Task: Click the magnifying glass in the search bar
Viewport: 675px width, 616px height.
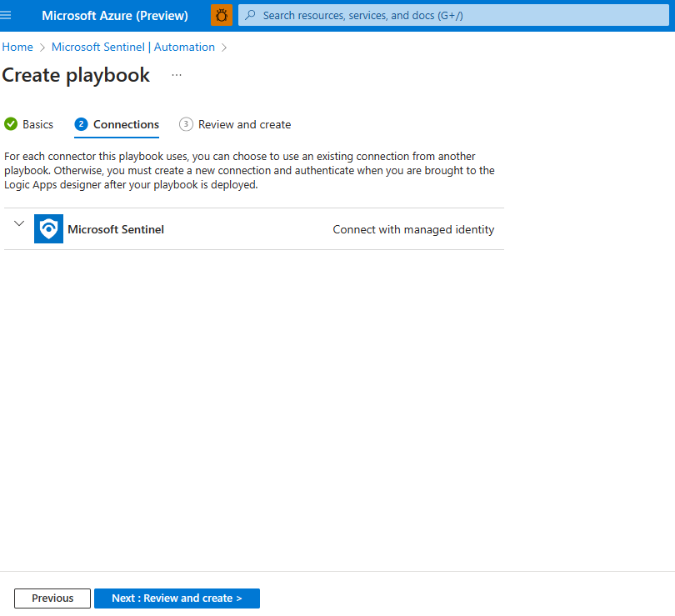Action: tap(249, 15)
